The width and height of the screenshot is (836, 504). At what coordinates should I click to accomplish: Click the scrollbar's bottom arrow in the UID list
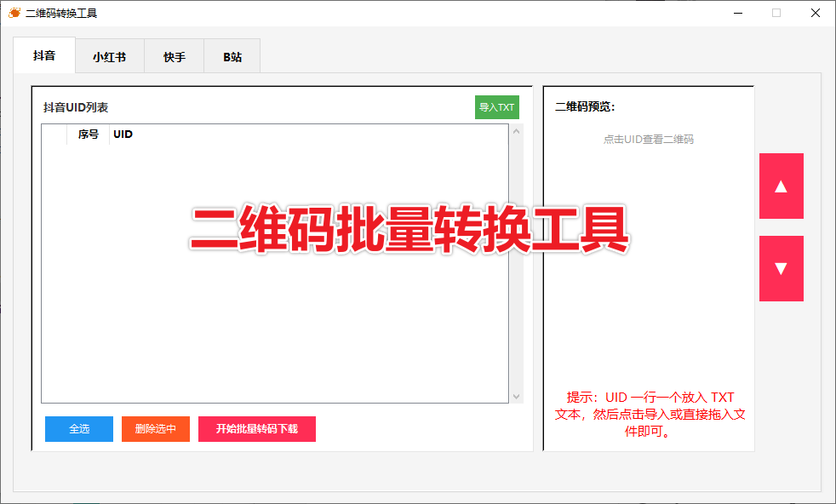coord(516,396)
